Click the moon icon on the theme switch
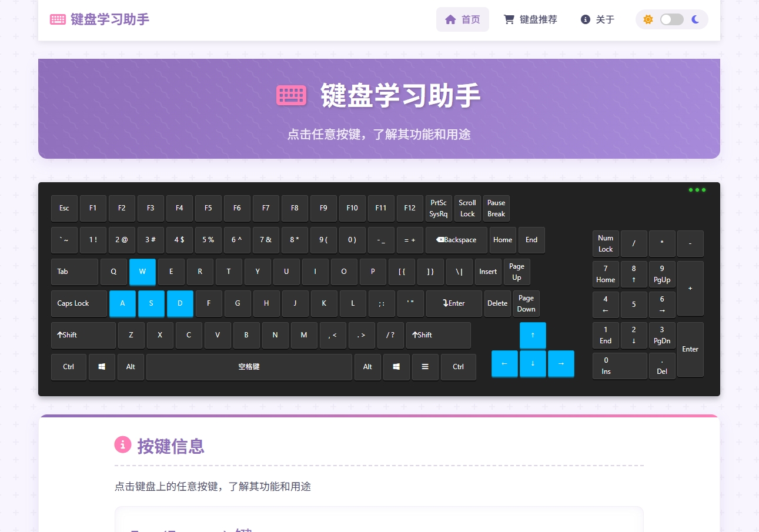759x532 pixels. [696, 19]
